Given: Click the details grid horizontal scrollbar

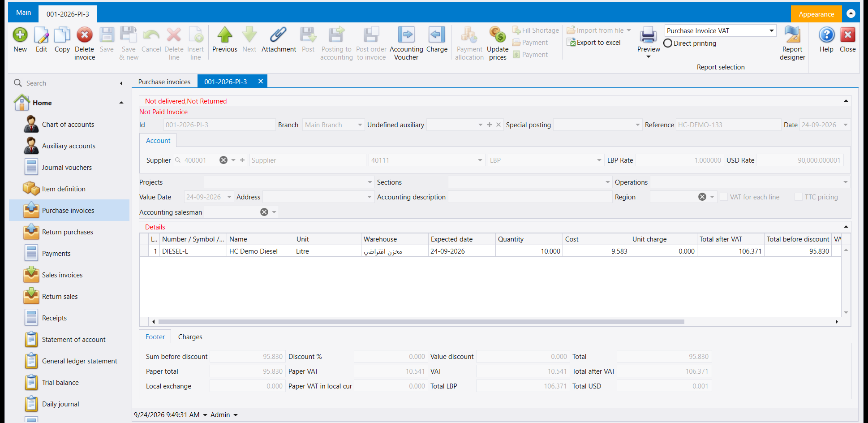Looking at the screenshot, I should (421, 322).
